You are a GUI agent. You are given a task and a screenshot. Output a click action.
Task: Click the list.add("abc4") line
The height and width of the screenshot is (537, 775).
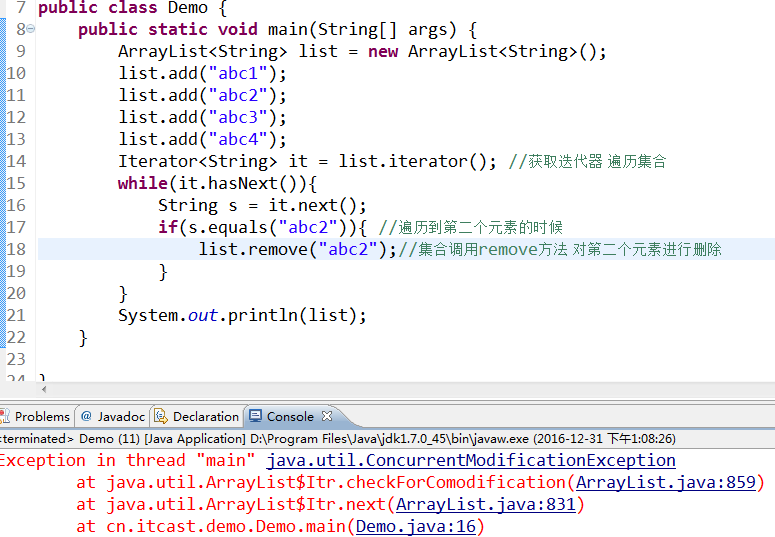pyautogui.click(x=202, y=139)
